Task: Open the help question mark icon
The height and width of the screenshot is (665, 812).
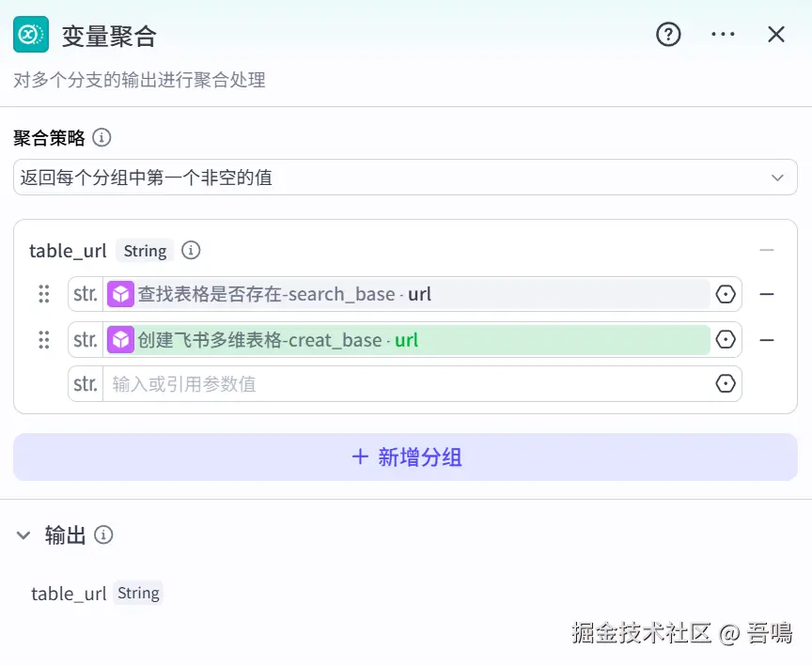Action: pos(668,35)
